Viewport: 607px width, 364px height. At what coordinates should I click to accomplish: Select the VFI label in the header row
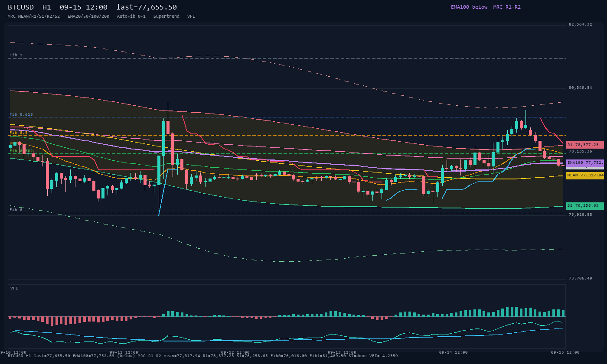191,16
